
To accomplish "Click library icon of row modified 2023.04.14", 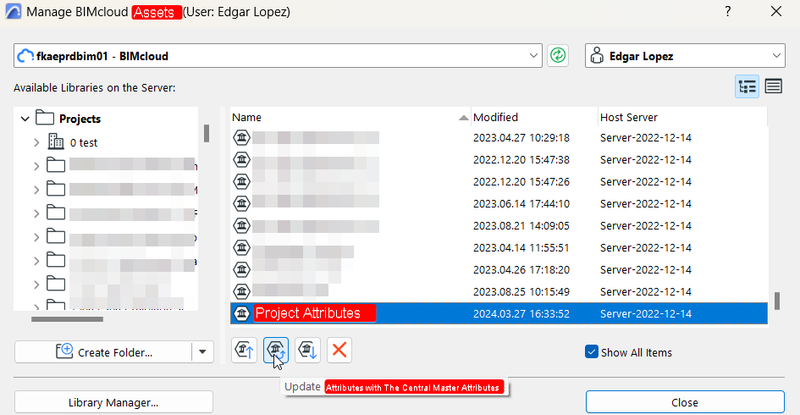I will pyautogui.click(x=242, y=248).
